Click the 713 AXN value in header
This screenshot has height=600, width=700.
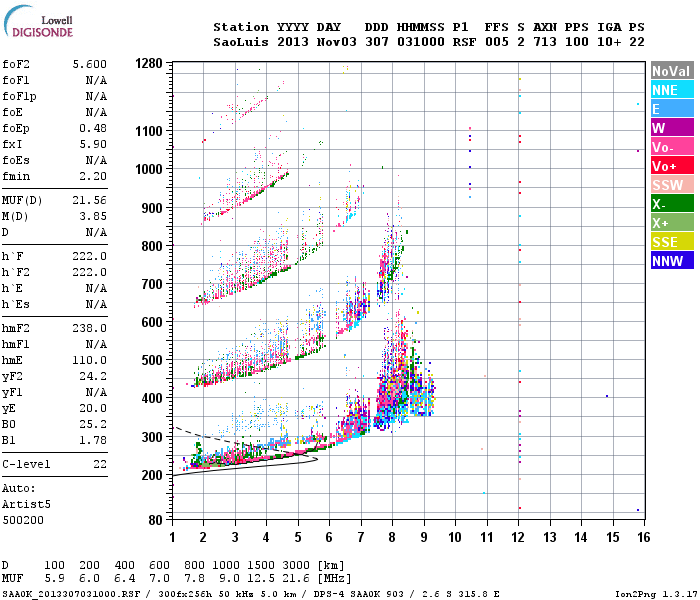pos(545,42)
